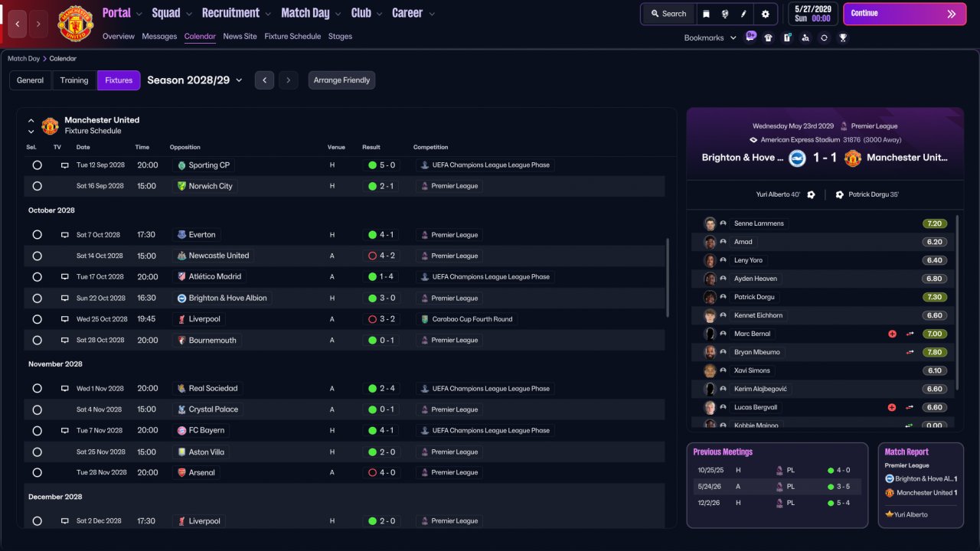Click the fixture list vertical scrollbar
This screenshot has height=551, width=980.
pyautogui.click(x=668, y=277)
